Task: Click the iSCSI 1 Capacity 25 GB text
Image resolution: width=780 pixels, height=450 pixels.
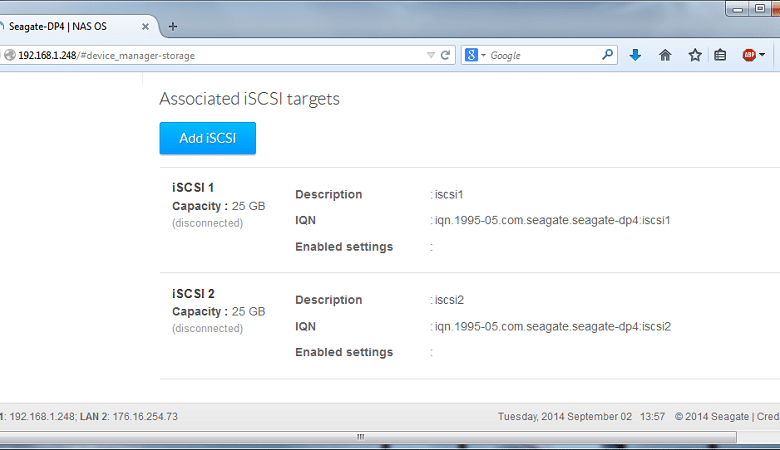Action: click(x=218, y=206)
